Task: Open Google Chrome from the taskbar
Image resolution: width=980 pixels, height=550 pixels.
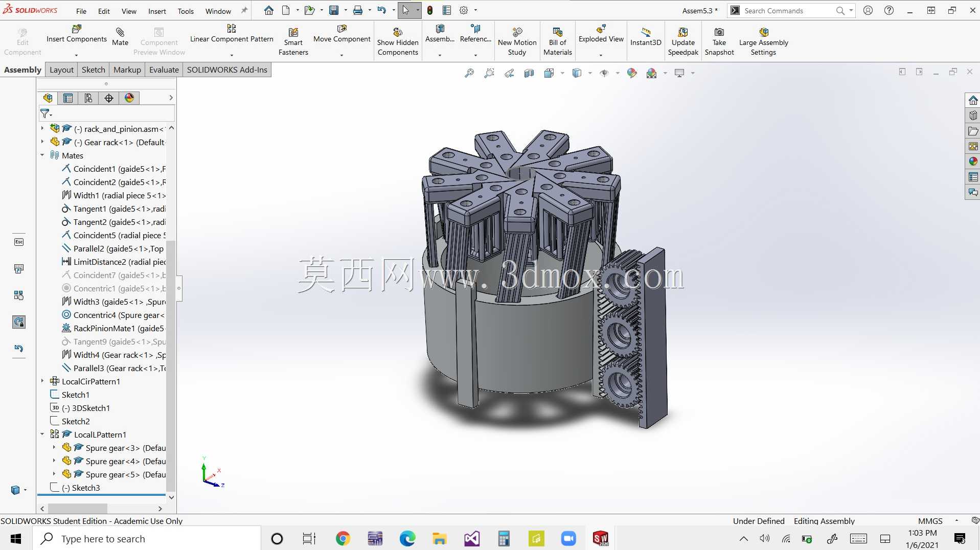Action: click(343, 538)
